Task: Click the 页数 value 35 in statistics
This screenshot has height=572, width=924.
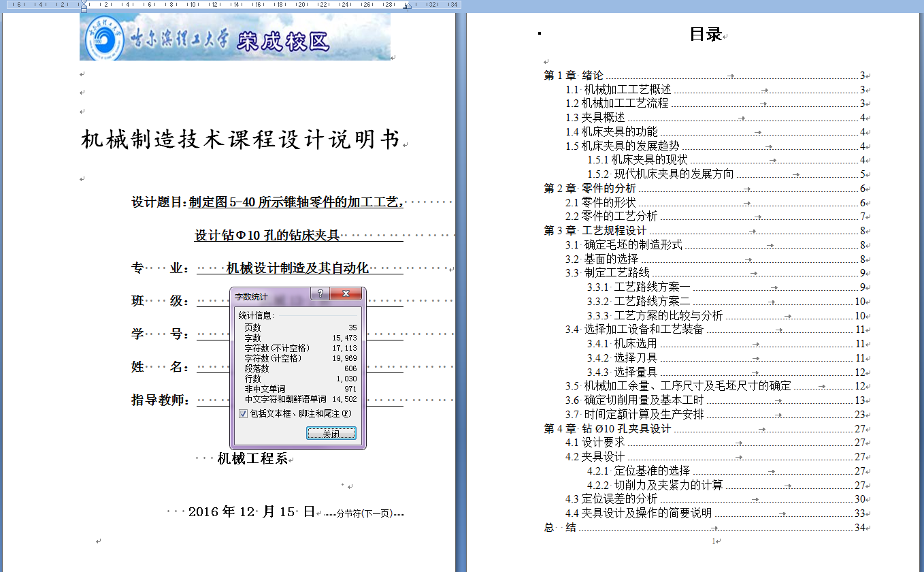Action: (352, 328)
